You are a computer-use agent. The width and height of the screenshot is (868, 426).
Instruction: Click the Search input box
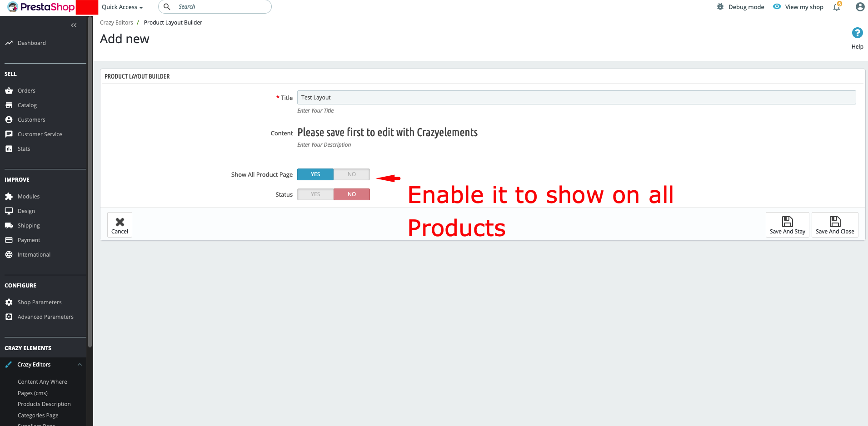[x=215, y=7]
